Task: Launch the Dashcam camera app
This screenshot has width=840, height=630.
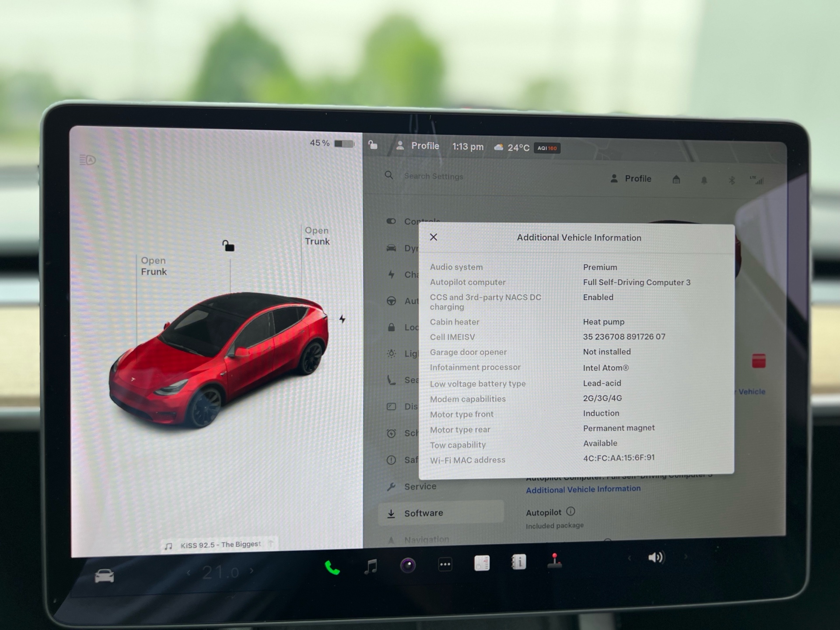Action: pyautogui.click(x=408, y=565)
